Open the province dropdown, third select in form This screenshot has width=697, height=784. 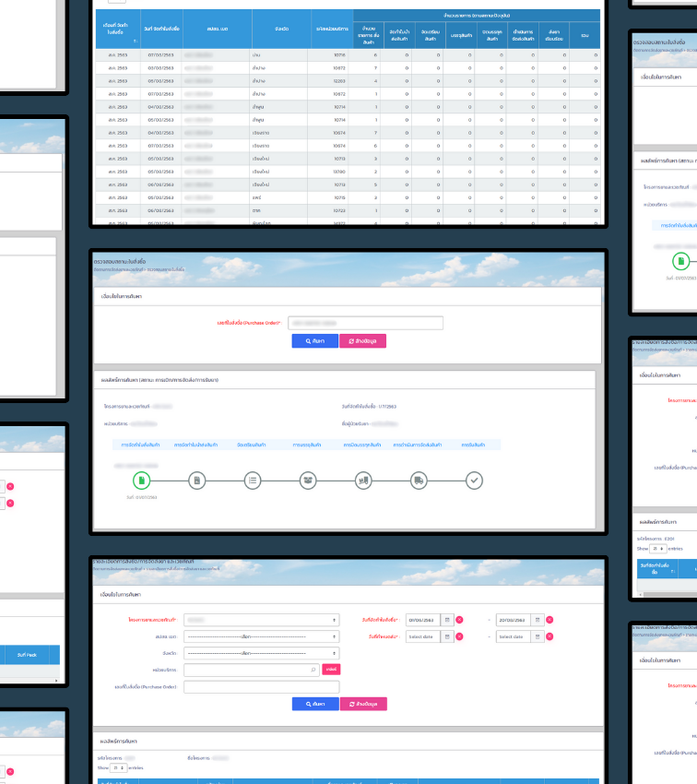(x=261, y=653)
